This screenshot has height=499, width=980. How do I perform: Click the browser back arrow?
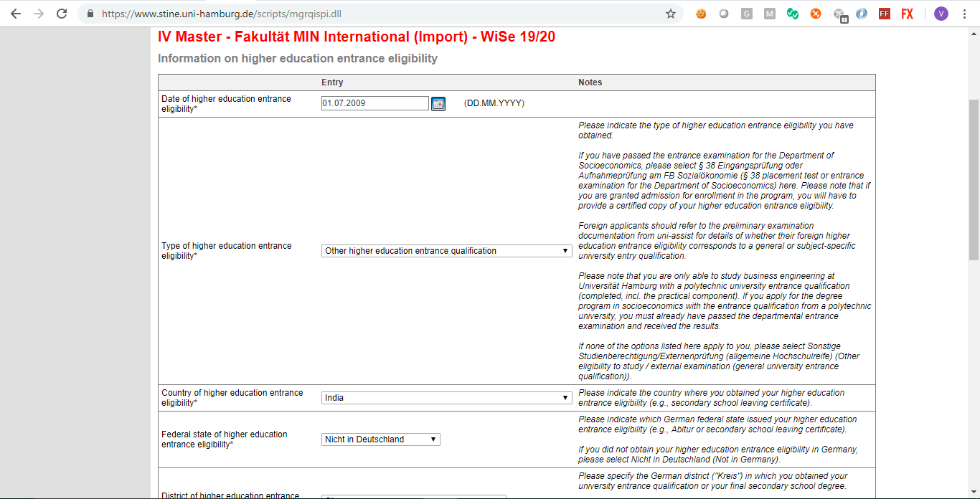(16, 14)
